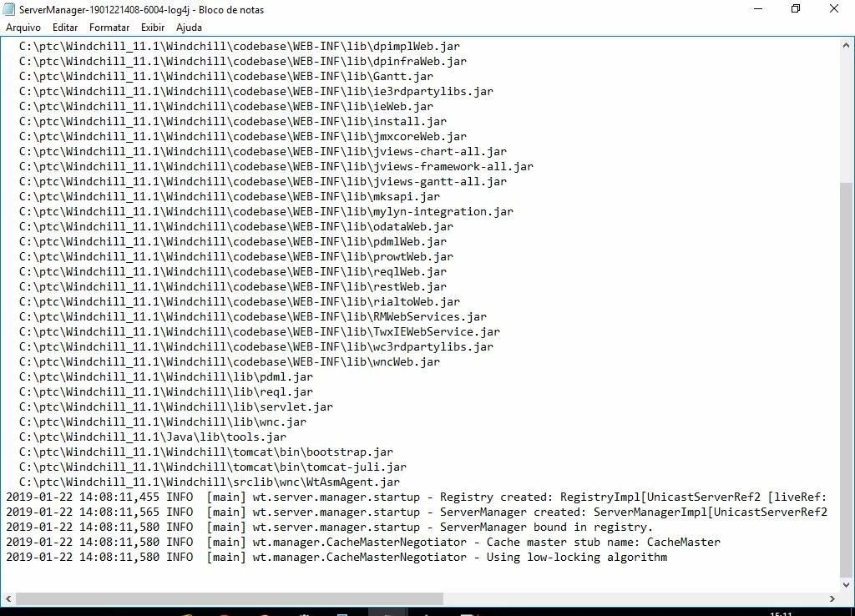855x616 pixels.
Task: Click the line ending in jmxcoreWeb.jar
Action: click(243, 136)
